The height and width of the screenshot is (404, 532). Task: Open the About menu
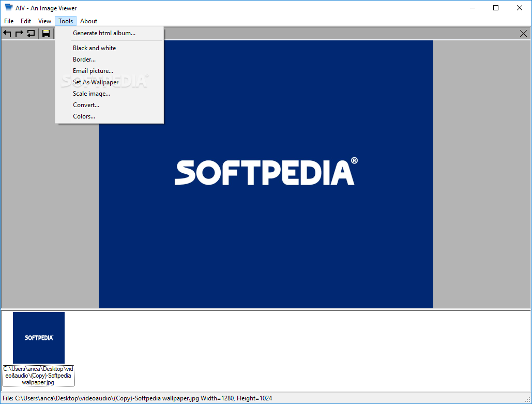click(x=88, y=21)
